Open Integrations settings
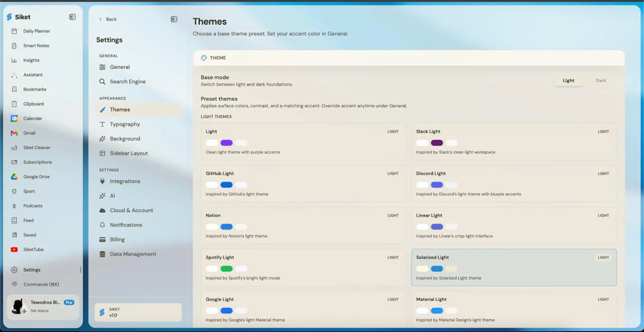This screenshot has height=332, width=644. click(138, 181)
